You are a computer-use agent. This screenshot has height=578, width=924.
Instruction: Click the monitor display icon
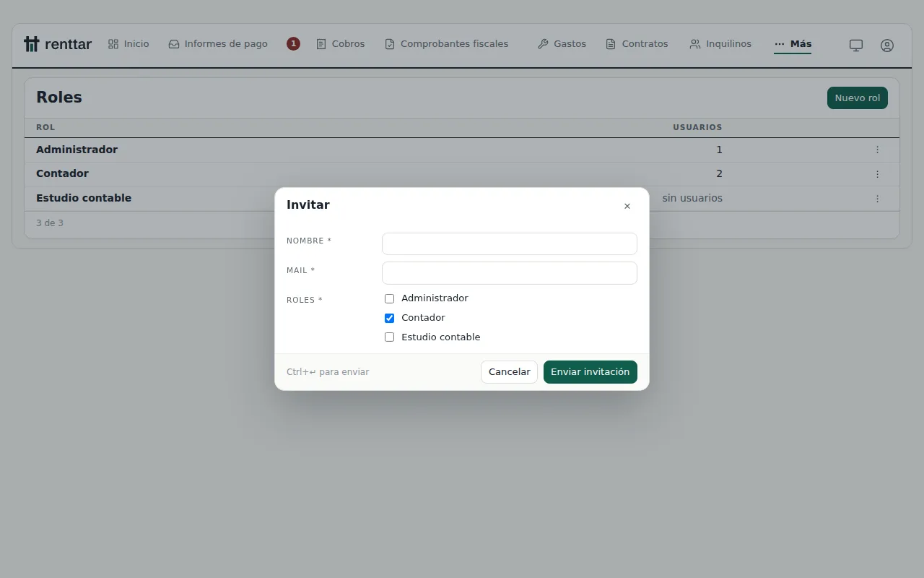click(856, 45)
